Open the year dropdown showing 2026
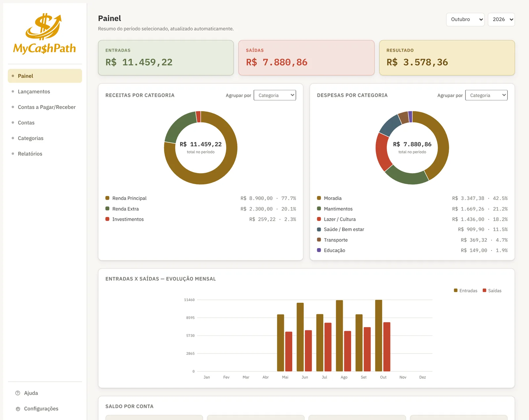 click(501, 19)
